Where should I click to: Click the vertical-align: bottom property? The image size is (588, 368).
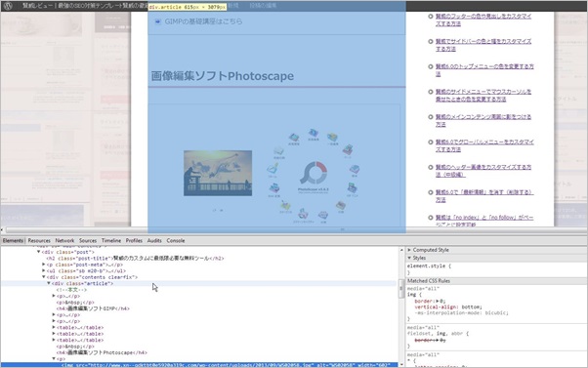click(x=448, y=307)
